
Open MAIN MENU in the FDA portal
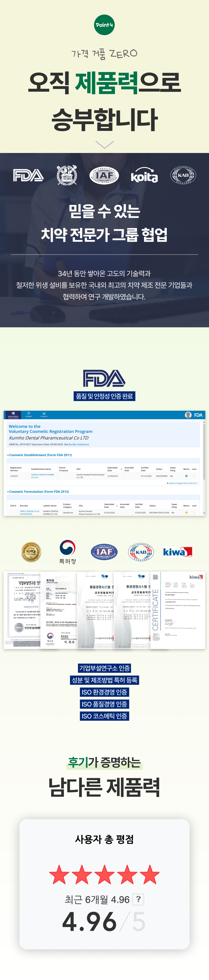pyautogui.click(x=13, y=415)
